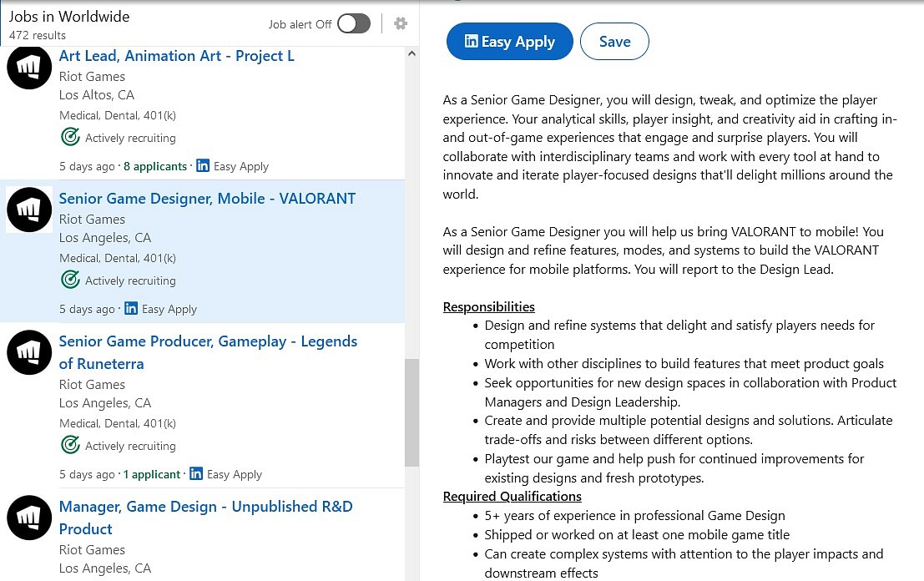Click bullet '5+ years of experience in professional Game Design'
Image resolution: width=924 pixels, height=581 pixels.
(x=634, y=516)
